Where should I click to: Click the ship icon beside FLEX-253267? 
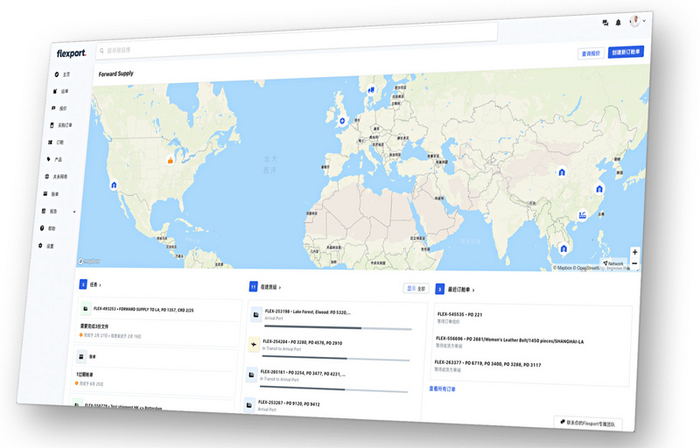[x=249, y=405]
